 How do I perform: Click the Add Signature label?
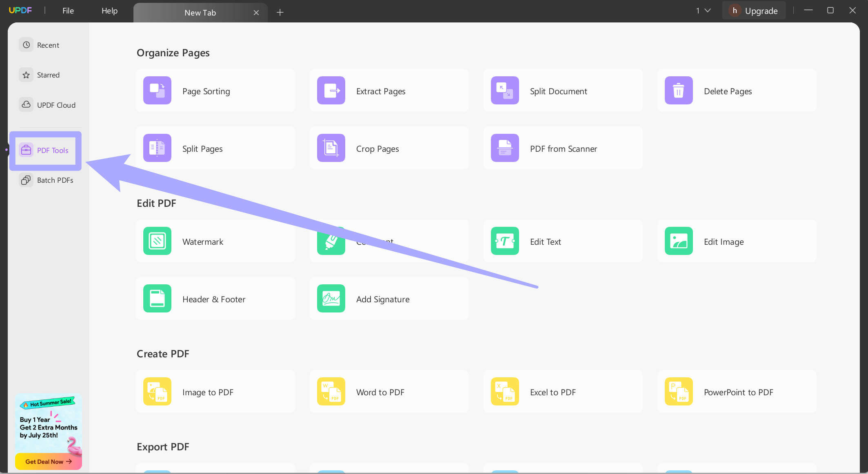coord(383,299)
